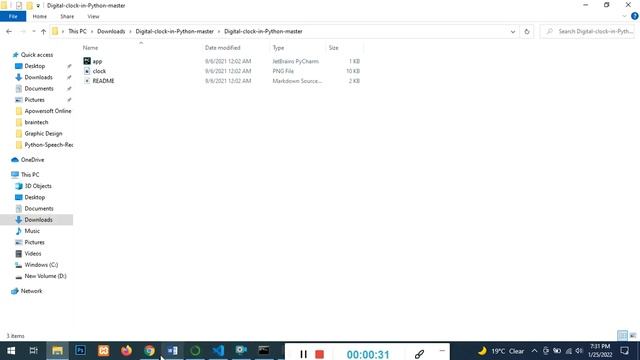Viewport: 640px width, 360px height.
Task: Open the Python-Speech-Rec folder
Action: point(49,145)
